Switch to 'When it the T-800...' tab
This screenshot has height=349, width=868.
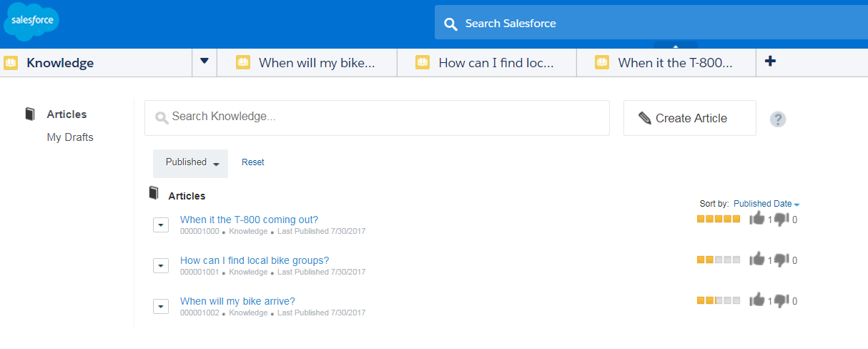tap(666, 63)
